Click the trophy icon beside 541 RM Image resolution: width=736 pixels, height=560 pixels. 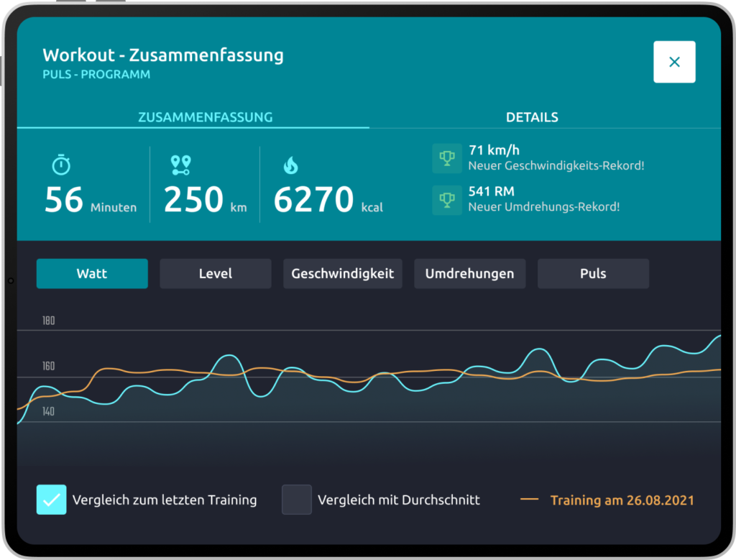coord(447,200)
